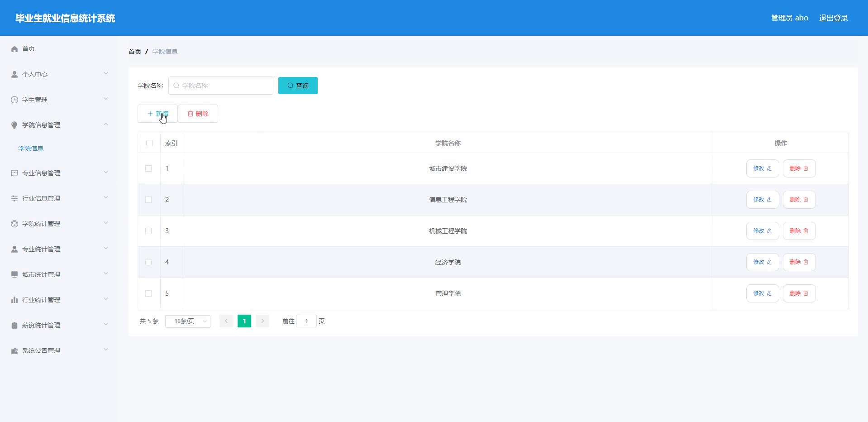Click edit pencil icon for 城市建设学院
Viewport: 868px width, 422px height.
click(x=769, y=168)
